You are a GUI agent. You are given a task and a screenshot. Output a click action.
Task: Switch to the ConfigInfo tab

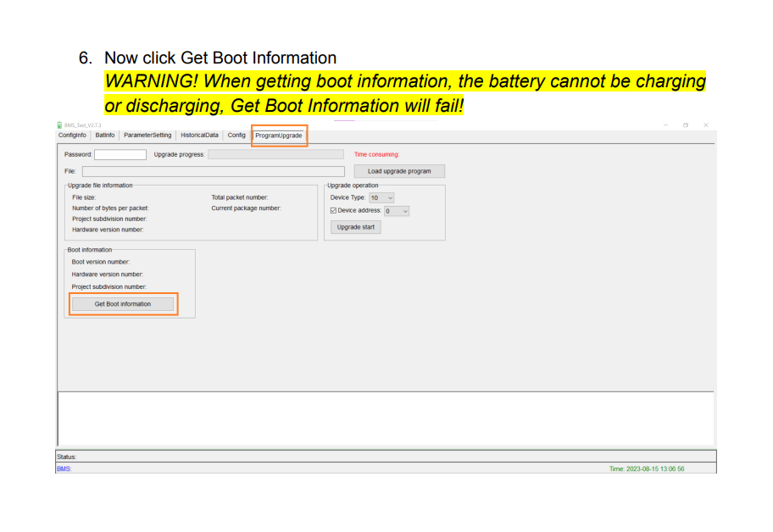tap(72, 136)
